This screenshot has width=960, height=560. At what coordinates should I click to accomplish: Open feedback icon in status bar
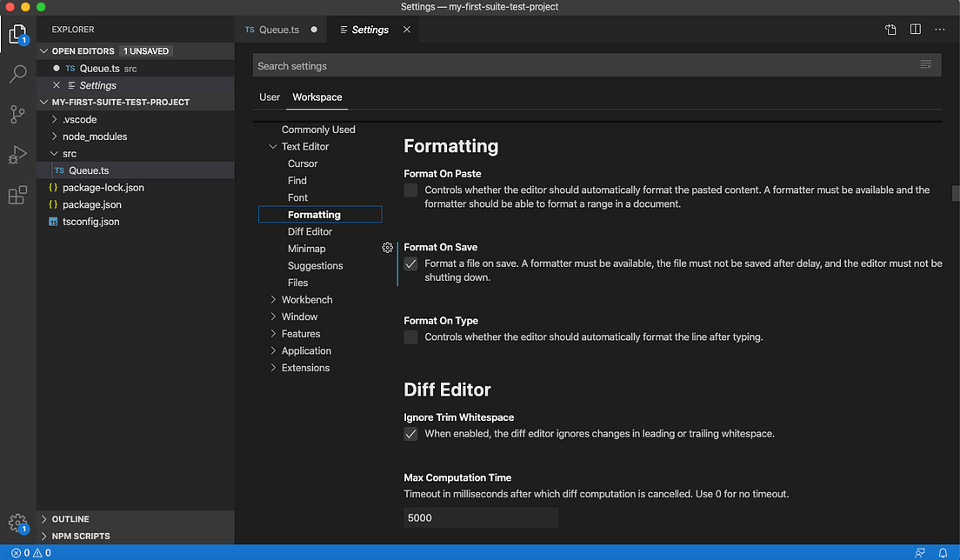[920, 553]
